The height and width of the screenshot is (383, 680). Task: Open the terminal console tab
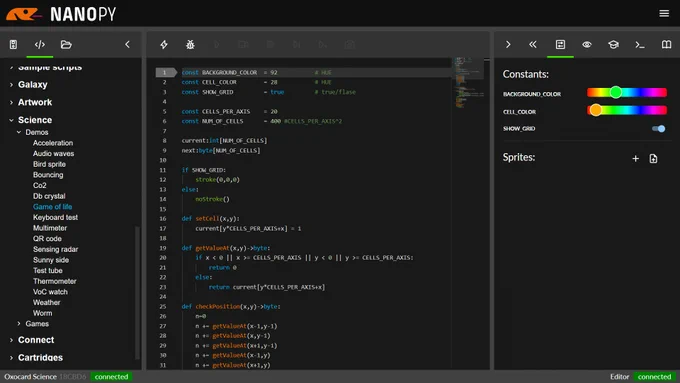pos(640,44)
